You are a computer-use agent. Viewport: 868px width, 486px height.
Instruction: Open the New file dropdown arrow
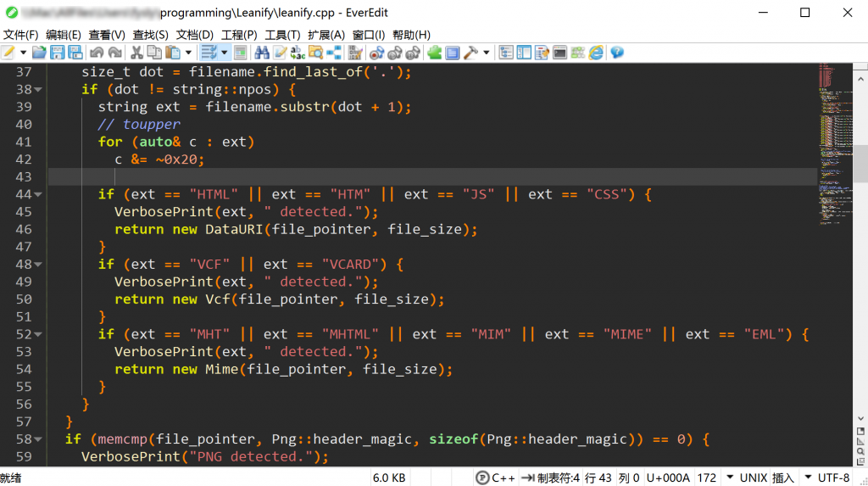coord(23,53)
